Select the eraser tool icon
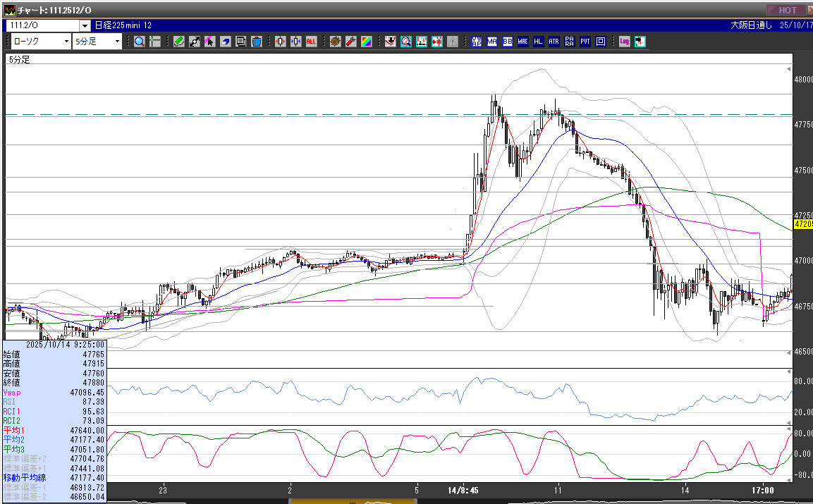The height and width of the screenshot is (504, 813). [x=226, y=42]
